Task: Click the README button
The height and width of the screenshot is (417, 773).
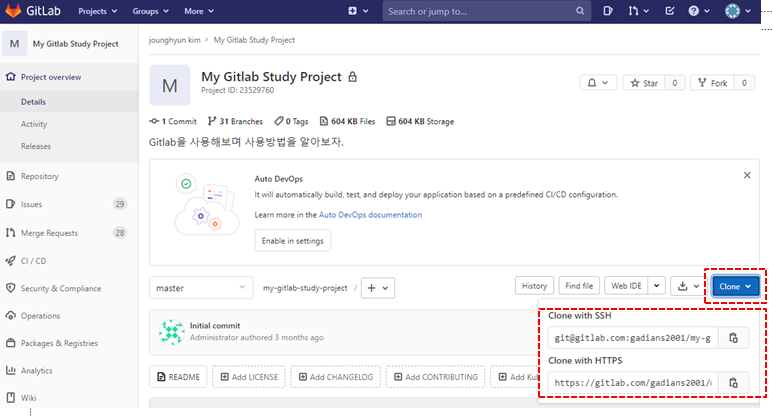Action: click(x=178, y=377)
